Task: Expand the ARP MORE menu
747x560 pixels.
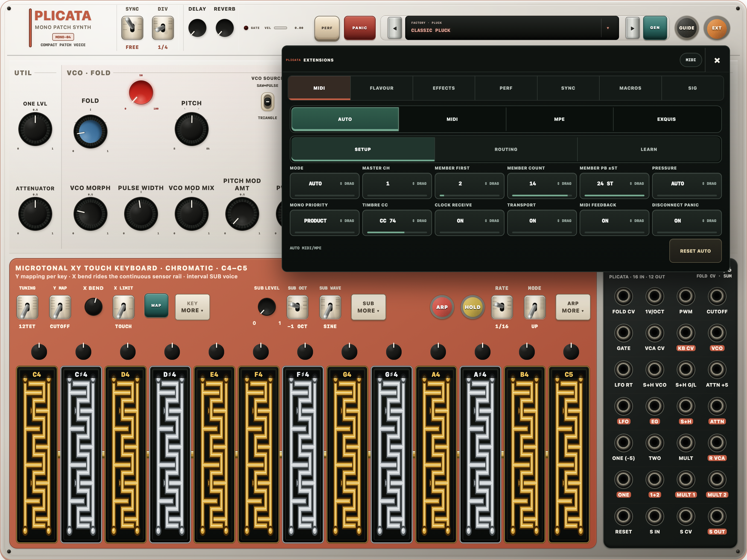Action: tap(573, 307)
